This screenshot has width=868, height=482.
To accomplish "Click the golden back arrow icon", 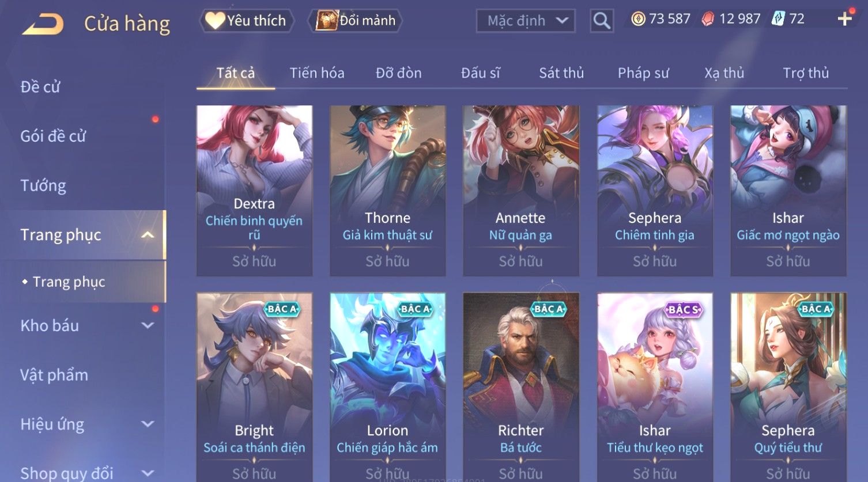I will pos(43,24).
